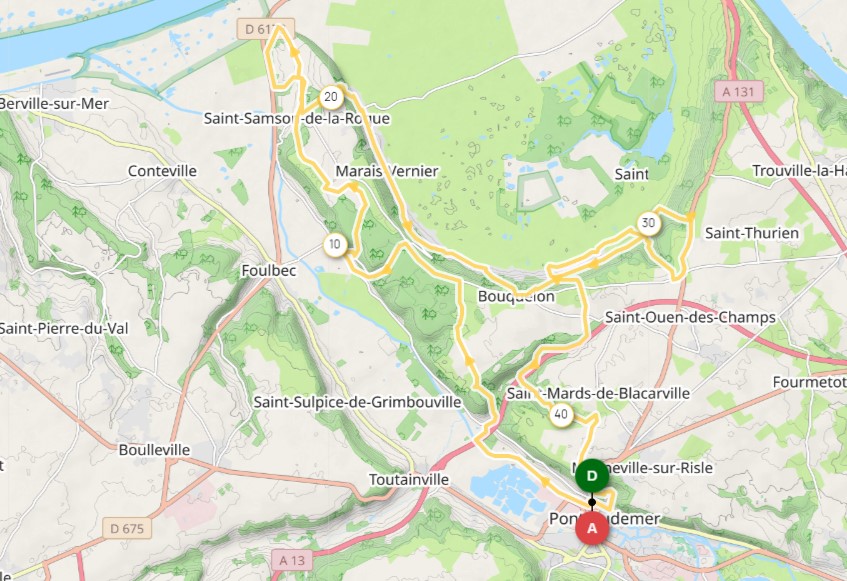Click the Boulleville town label
The height and width of the screenshot is (581, 847).
(x=154, y=450)
